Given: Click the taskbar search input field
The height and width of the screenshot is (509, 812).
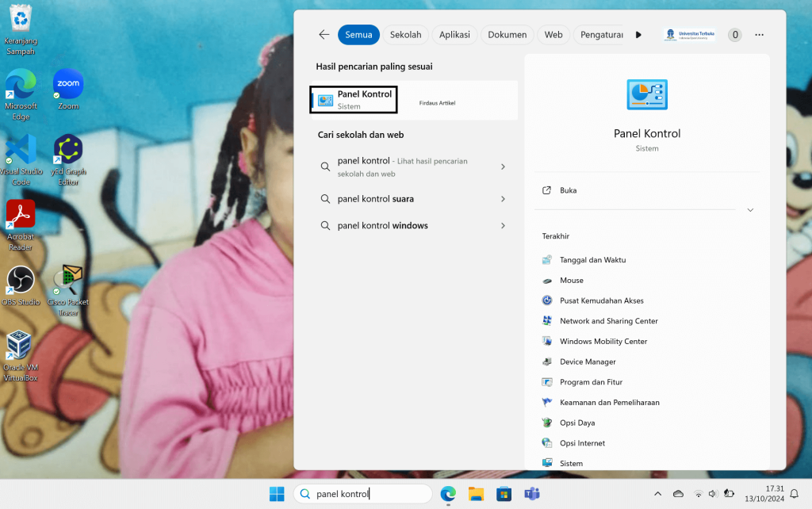Looking at the screenshot, I should [x=365, y=494].
